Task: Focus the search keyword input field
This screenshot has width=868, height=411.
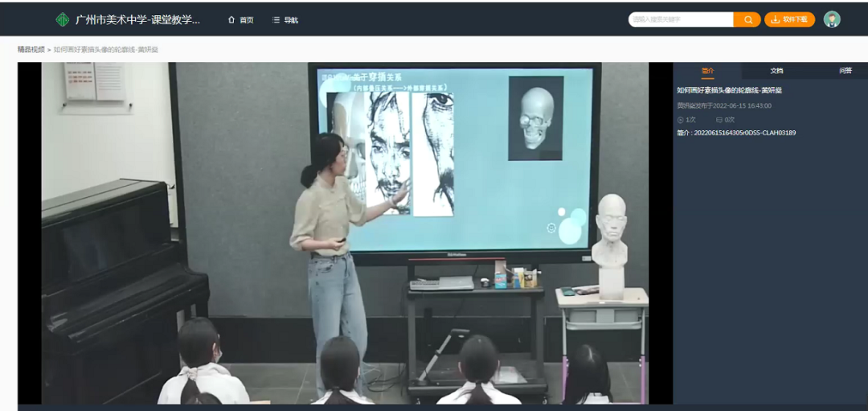Action: click(x=680, y=19)
